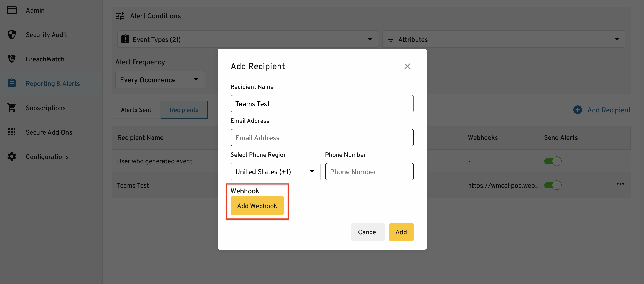Viewport: 644px width, 284px height.
Task: Click the blue plus Add Recipient icon
Action: click(x=578, y=110)
